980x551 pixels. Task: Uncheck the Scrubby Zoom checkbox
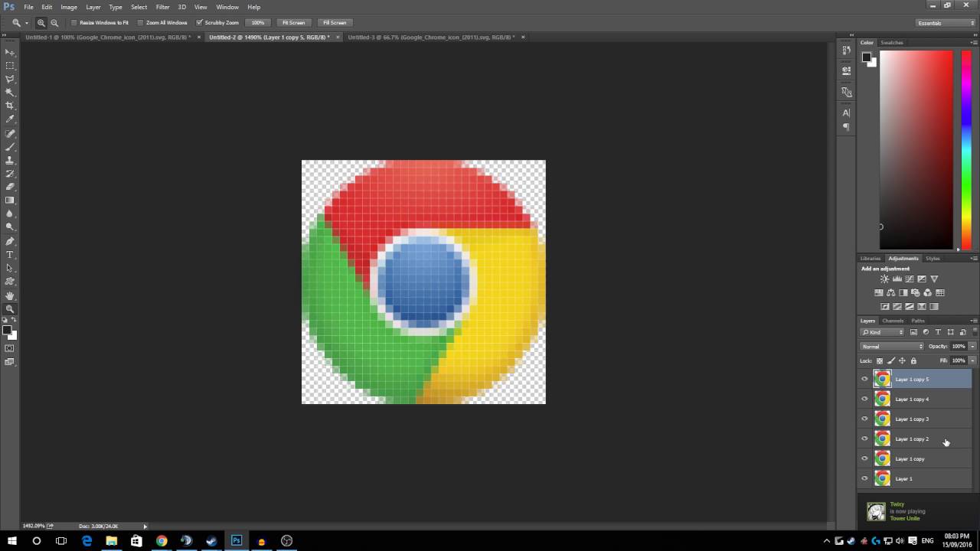(200, 23)
